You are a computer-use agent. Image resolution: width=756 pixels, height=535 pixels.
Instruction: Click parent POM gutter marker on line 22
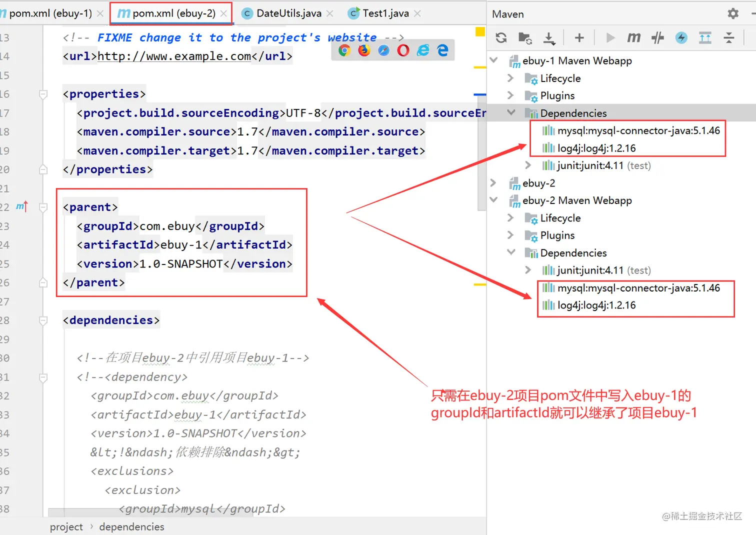point(21,206)
